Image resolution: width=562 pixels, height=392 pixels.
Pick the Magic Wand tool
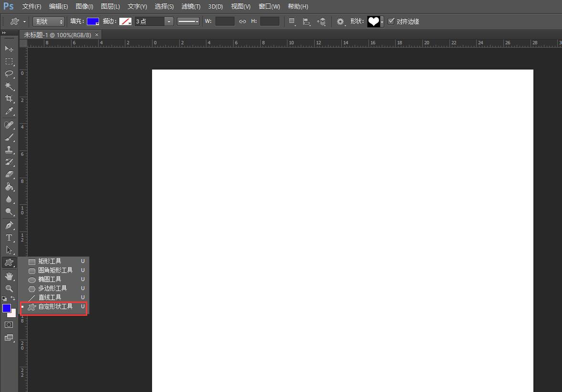click(9, 86)
